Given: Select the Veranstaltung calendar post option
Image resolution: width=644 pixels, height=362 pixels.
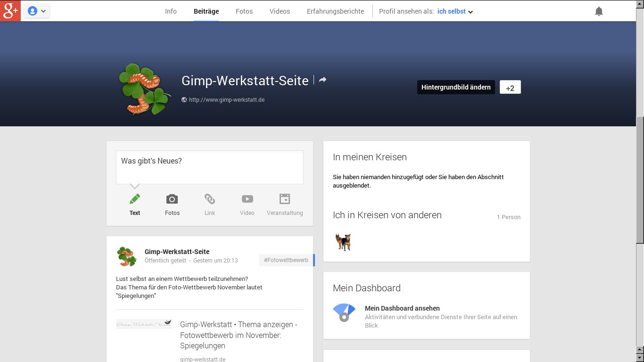Looking at the screenshot, I should click(x=285, y=205).
